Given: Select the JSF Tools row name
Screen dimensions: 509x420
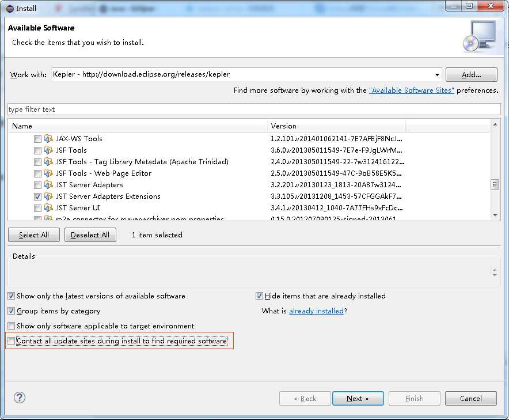Looking at the screenshot, I should click(x=71, y=150).
